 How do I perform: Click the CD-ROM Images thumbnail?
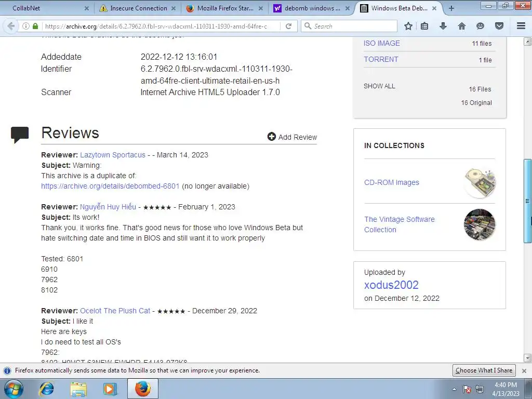[480, 182]
